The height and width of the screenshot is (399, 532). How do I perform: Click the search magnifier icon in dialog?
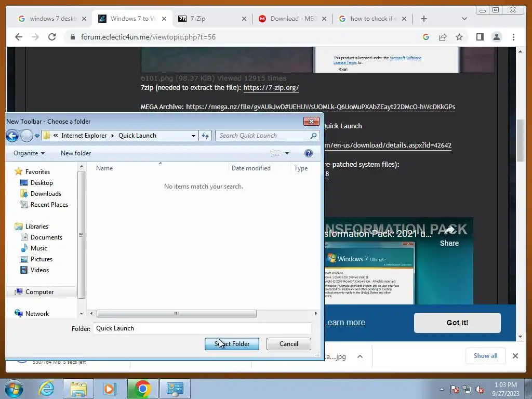[313, 136]
